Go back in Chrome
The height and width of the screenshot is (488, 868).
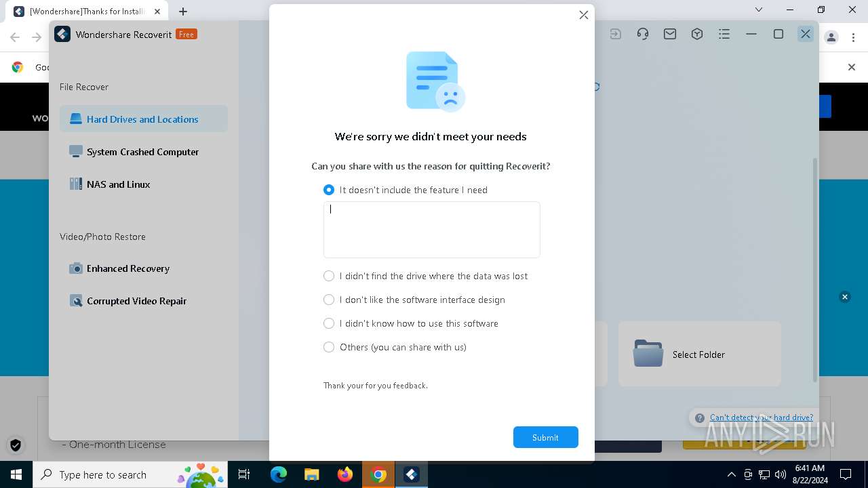[15, 37]
